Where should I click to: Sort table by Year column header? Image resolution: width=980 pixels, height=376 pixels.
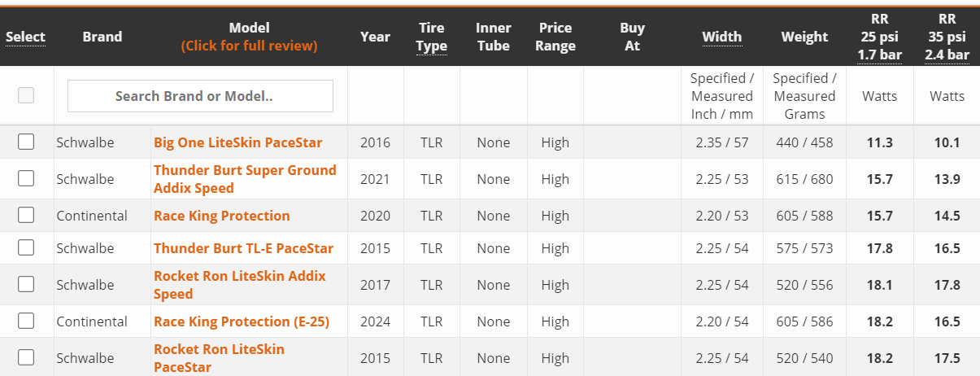pos(376,37)
